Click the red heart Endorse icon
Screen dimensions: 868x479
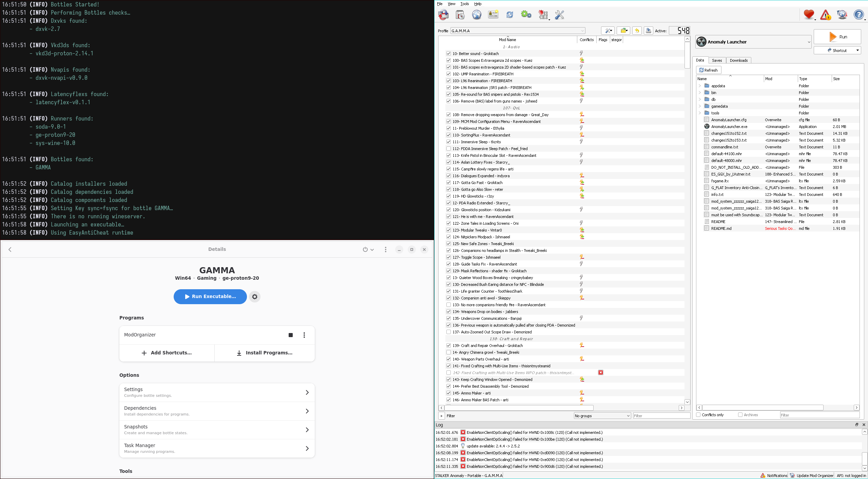click(809, 15)
